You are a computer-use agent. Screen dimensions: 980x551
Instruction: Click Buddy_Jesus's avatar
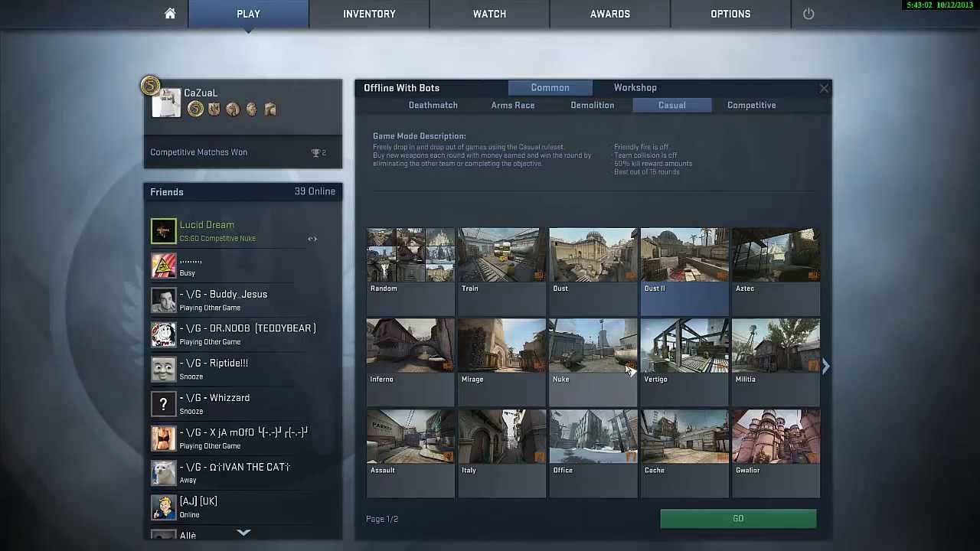163,300
